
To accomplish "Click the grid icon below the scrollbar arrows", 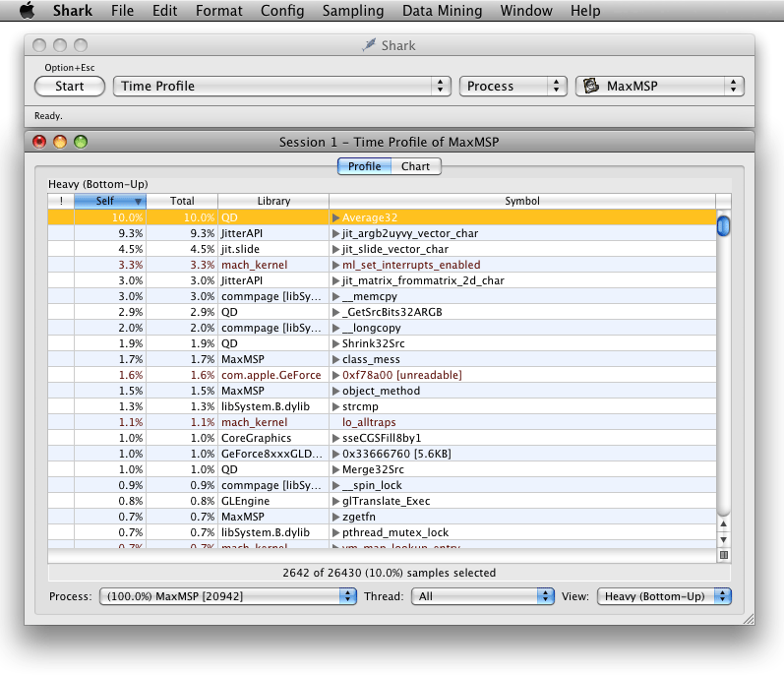I will [724, 555].
